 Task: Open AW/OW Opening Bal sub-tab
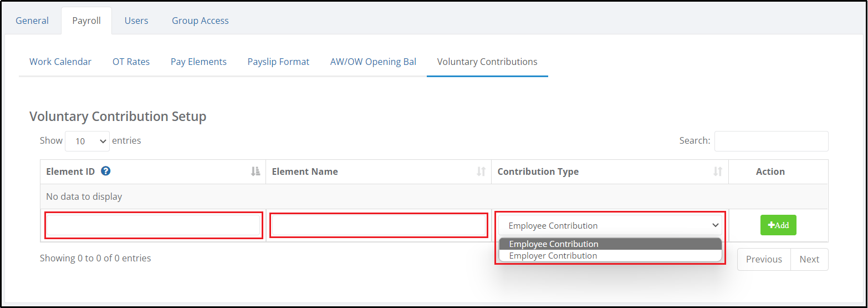(373, 62)
